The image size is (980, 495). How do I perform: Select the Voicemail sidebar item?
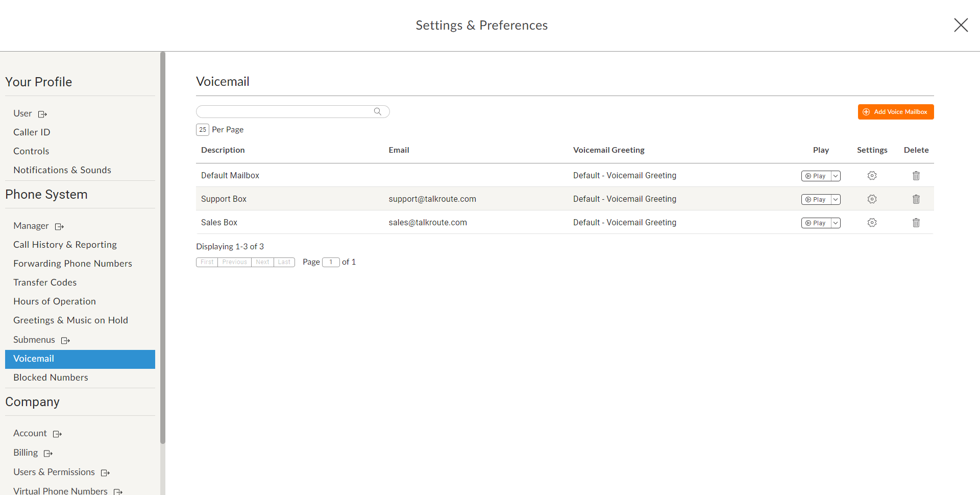(x=80, y=359)
